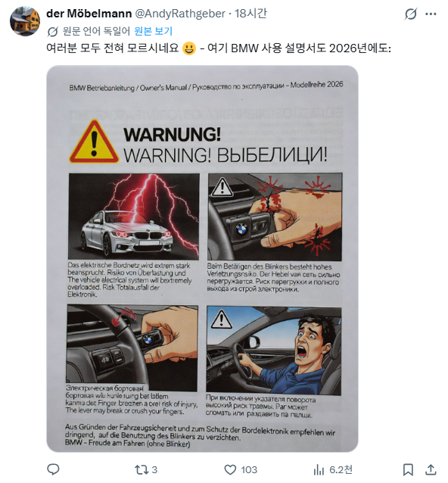Image resolution: width=448 pixels, height=483 pixels.
Task: Open the BMW warning manual image
Action: tap(202, 258)
